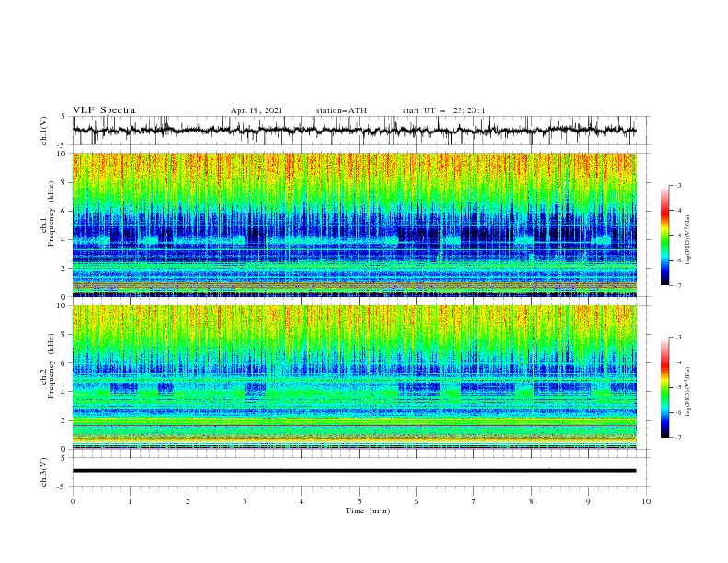728x563 pixels.
Task: Click the ch.3 flat voltage trace
Action: [355, 471]
